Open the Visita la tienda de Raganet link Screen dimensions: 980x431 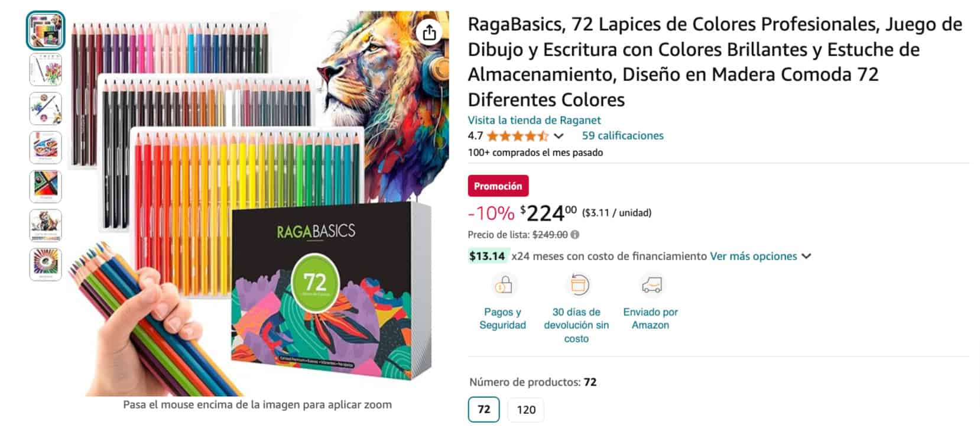tap(534, 120)
